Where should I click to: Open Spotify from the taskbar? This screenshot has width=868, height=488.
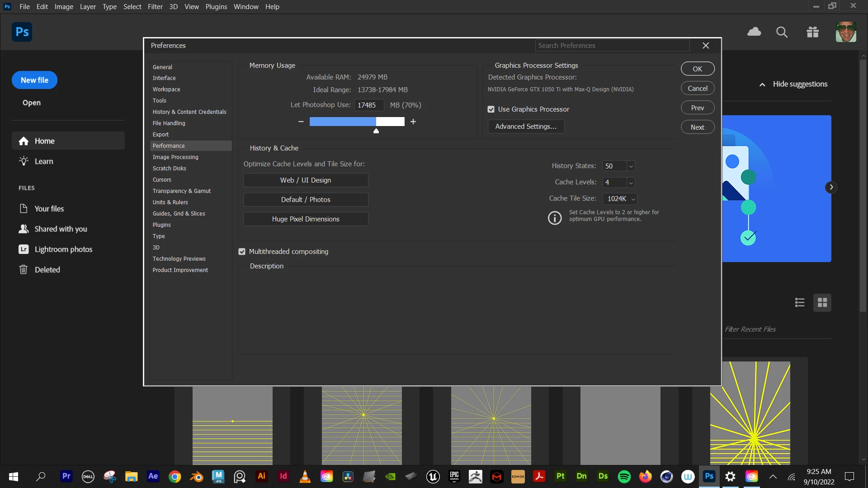tap(624, 476)
